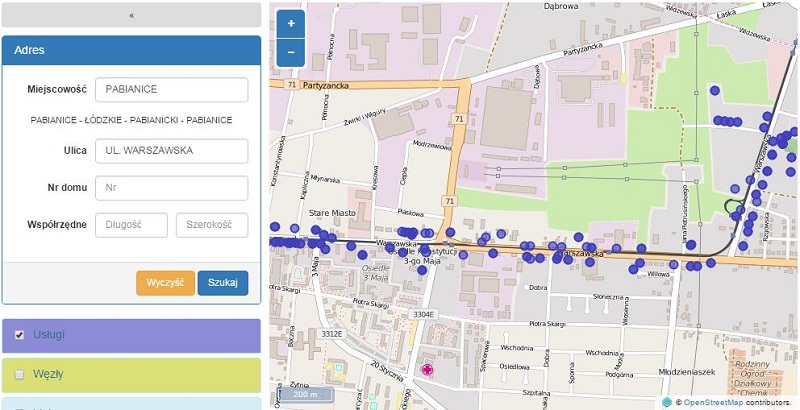Click the 3304E road number label

[425, 314]
